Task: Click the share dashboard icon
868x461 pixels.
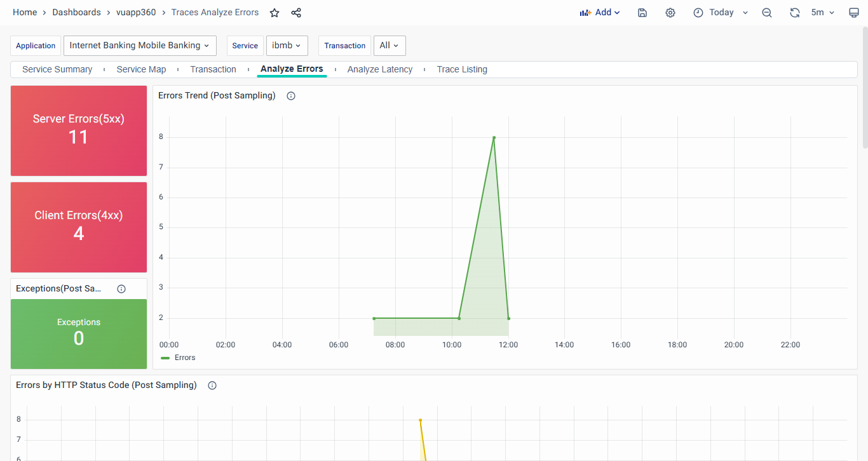Action: (296, 13)
